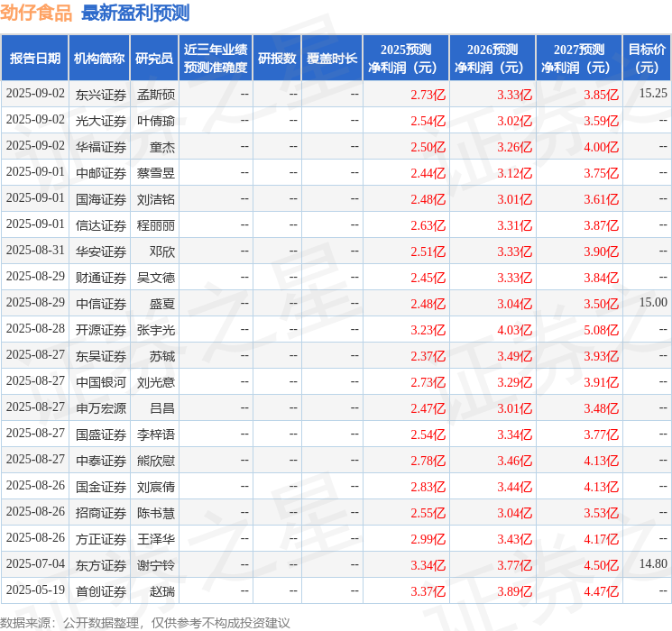The width and height of the screenshot is (672, 631).
Task: Select the 劲仔食品 title text
Action: 36,13
